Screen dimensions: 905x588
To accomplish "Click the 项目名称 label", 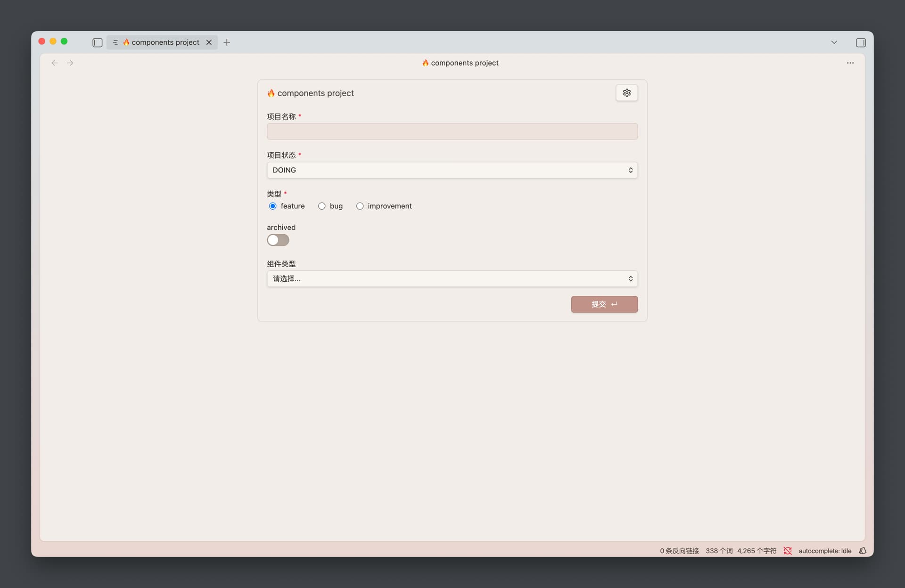I will 281,116.
